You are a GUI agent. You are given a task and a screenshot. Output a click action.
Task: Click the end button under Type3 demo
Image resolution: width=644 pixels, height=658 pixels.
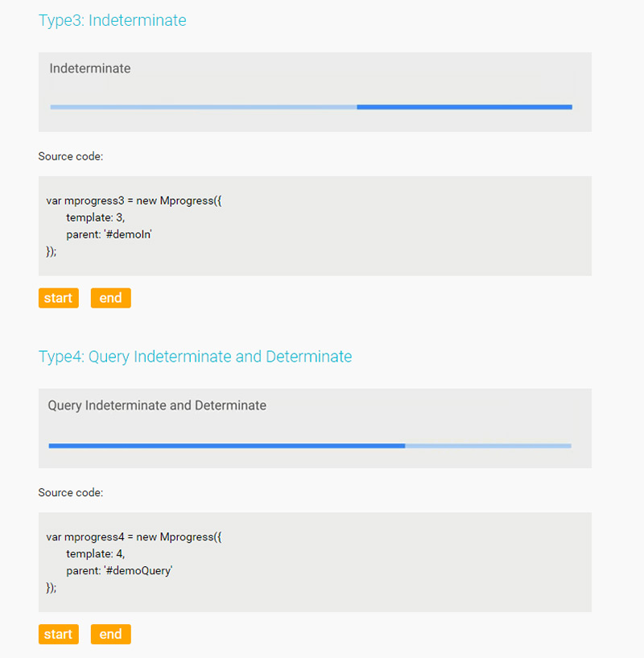click(x=110, y=298)
